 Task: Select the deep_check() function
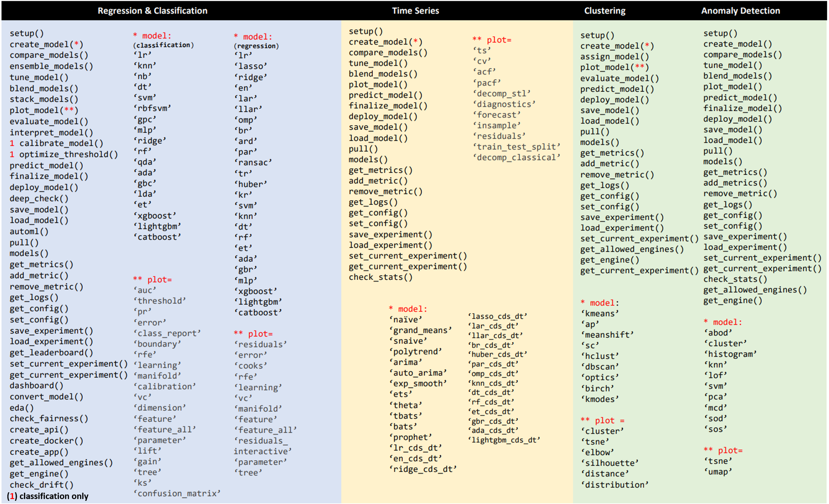(x=39, y=198)
